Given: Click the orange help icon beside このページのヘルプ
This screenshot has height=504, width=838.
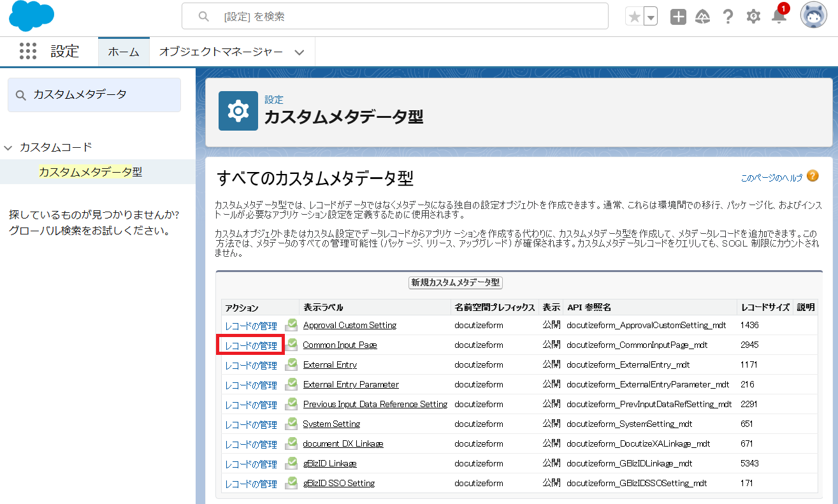Looking at the screenshot, I should 813,176.
